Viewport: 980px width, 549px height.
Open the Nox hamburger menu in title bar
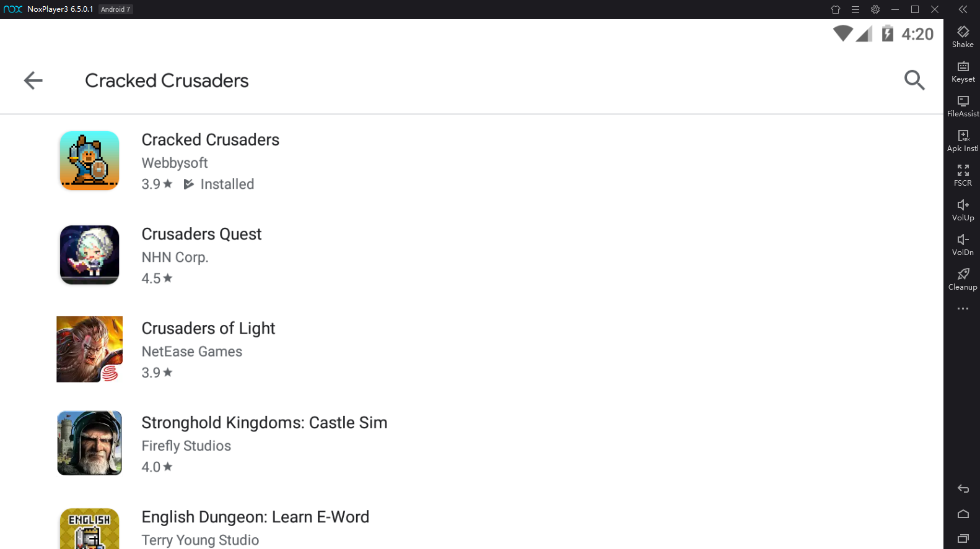[x=855, y=9]
